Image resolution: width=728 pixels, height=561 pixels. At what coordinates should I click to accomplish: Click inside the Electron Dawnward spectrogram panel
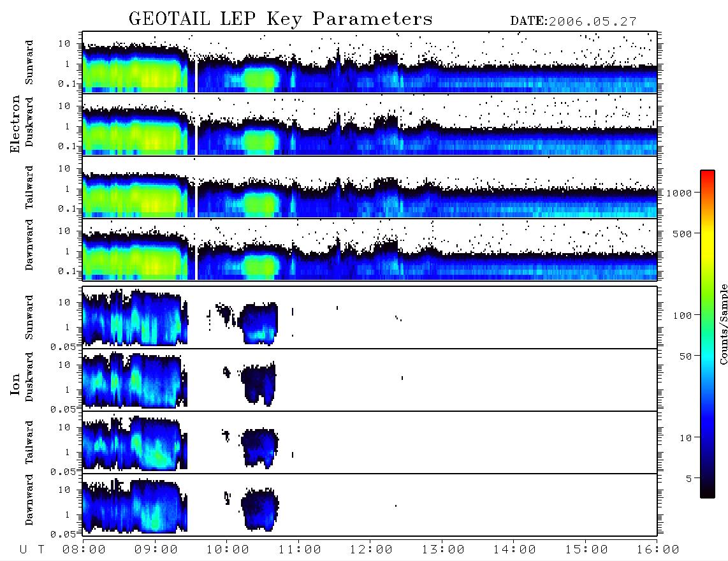370,249
